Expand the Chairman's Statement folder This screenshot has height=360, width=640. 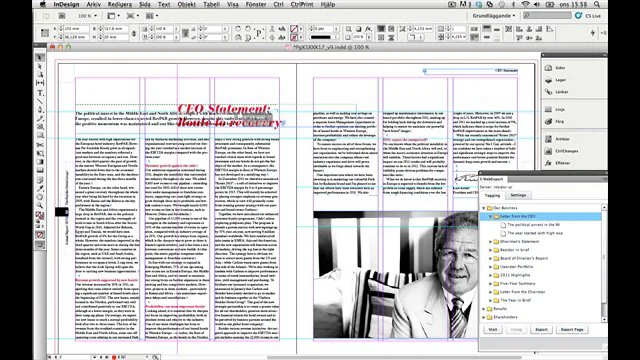click(491, 241)
